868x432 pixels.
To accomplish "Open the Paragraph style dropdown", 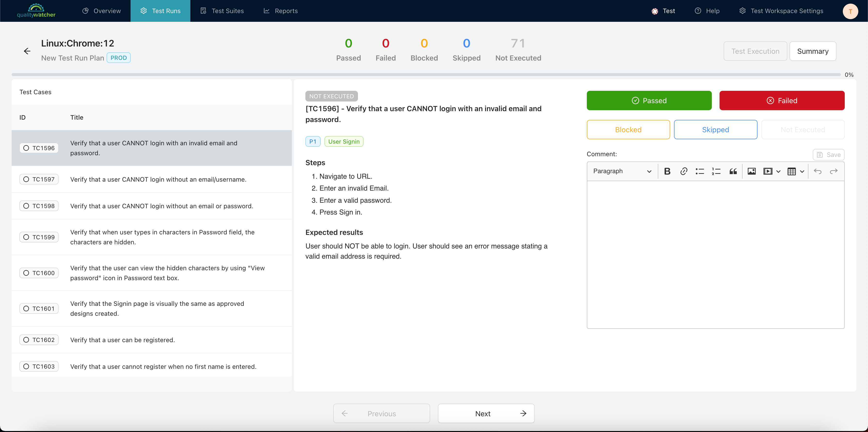I will point(622,171).
